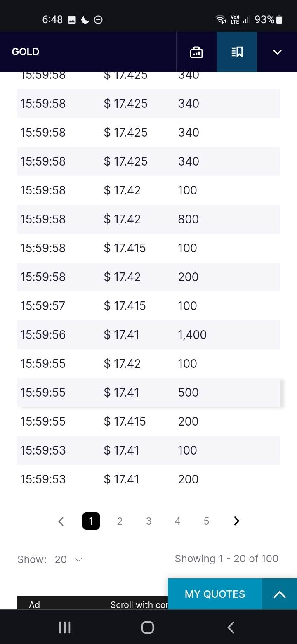
Task: Open the Show 20 rows dropdown
Action: coord(68,559)
